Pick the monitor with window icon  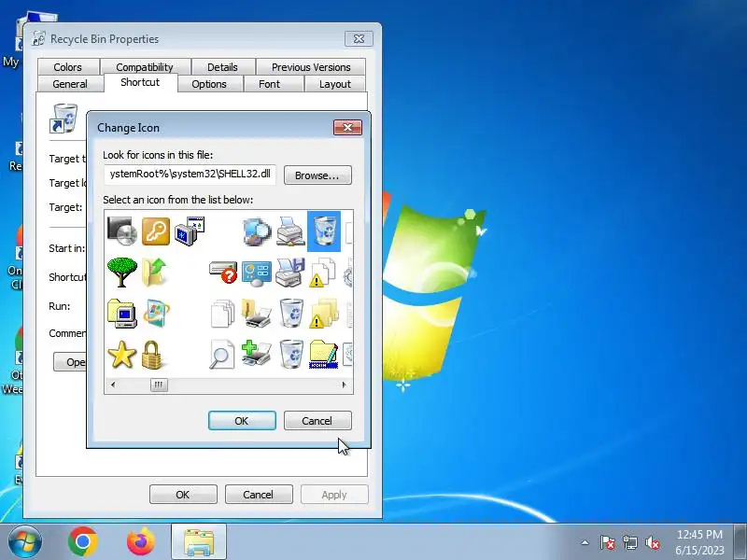tap(190, 231)
